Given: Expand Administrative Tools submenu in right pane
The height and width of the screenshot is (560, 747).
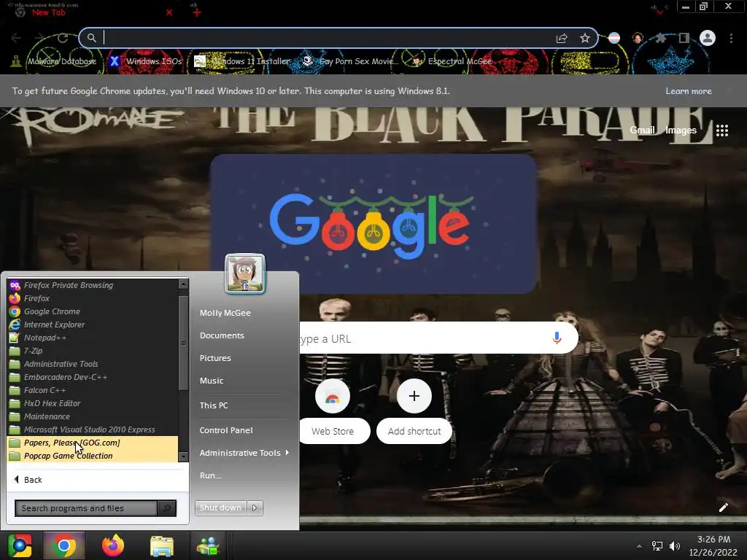Looking at the screenshot, I should coord(244,453).
